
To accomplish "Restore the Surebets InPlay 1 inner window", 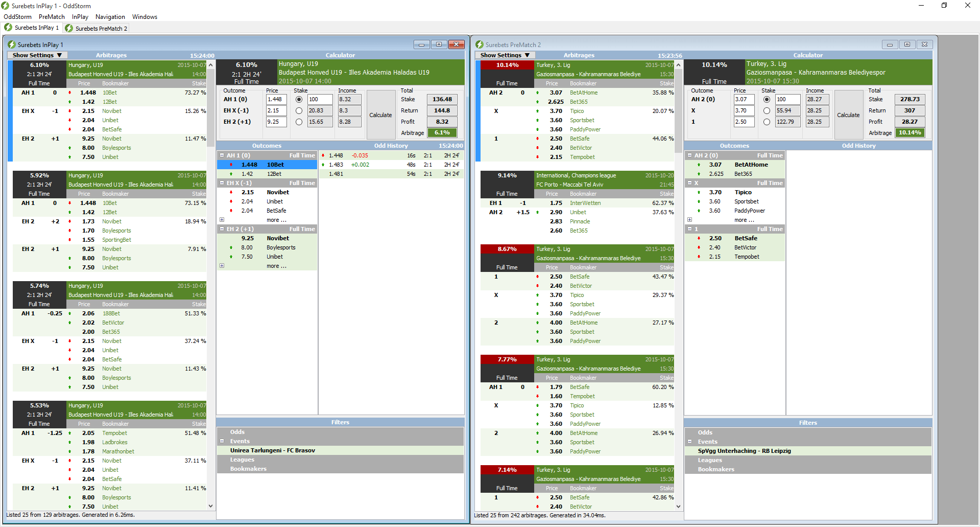I will [439, 44].
